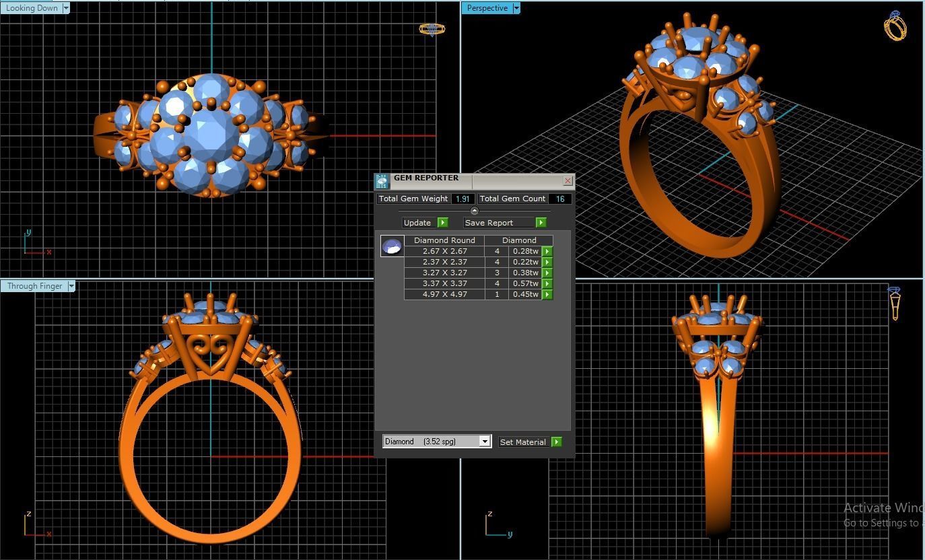Click the green arrow on the 0.28tw row
925x560 pixels.
pyautogui.click(x=547, y=251)
